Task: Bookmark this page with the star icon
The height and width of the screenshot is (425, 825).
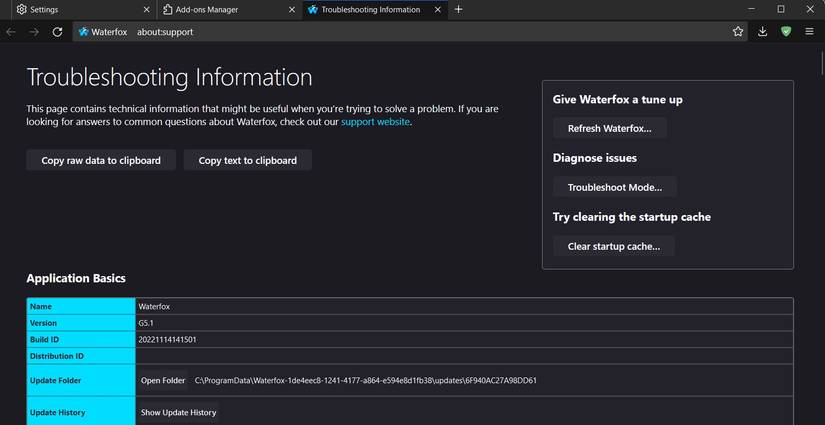Action: click(738, 32)
